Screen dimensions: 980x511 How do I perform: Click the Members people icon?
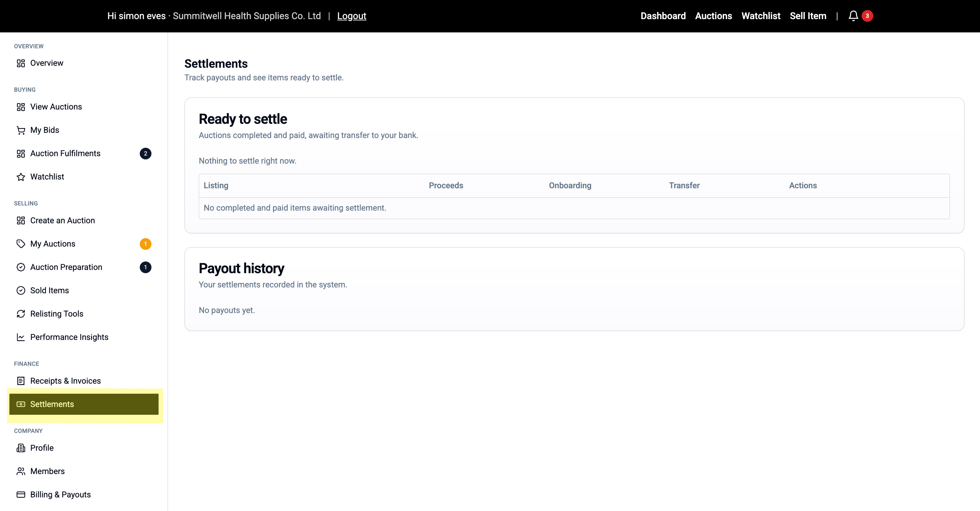point(21,471)
